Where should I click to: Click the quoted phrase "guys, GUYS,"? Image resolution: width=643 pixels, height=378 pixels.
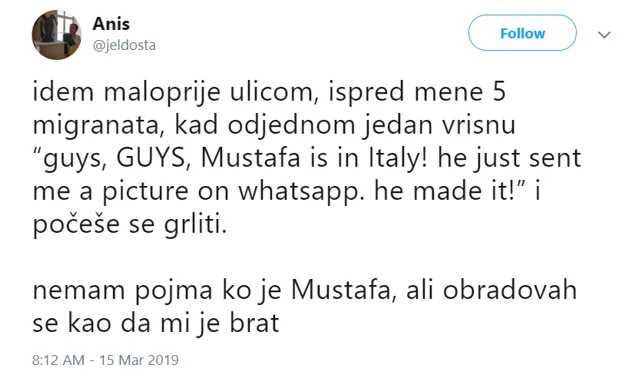click(112, 159)
